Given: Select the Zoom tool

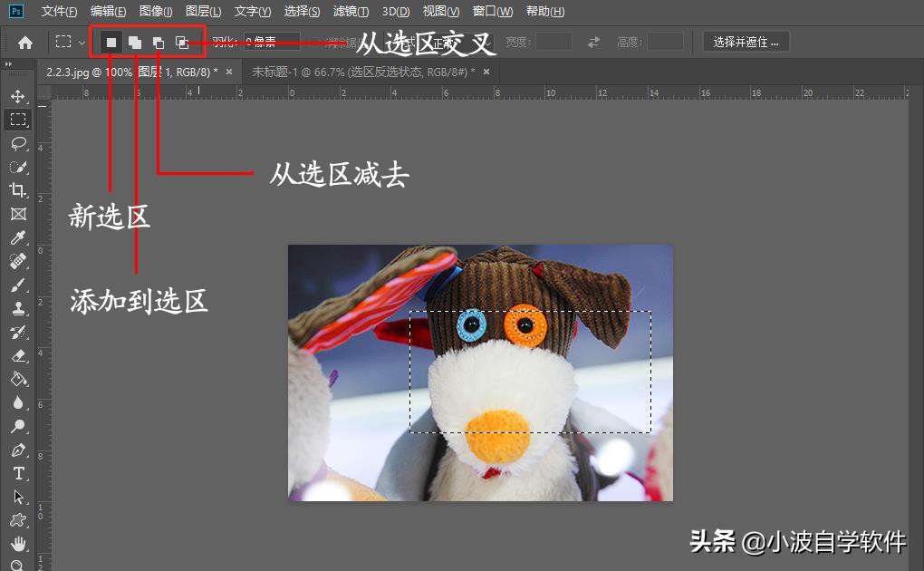Looking at the screenshot, I should point(18,565).
